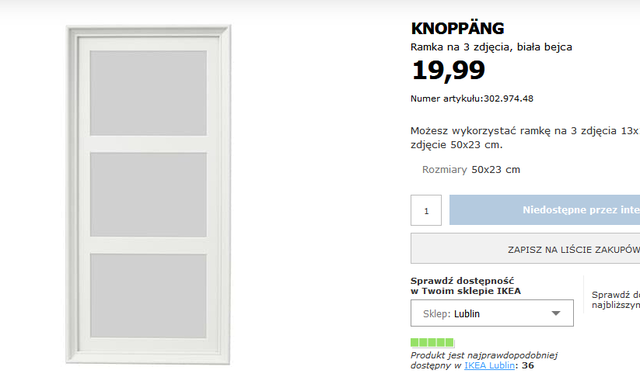This screenshot has height=377, width=640.
Task: Click the Rozmiary 50x23 cm size text
Action: (x=471, y=170)
